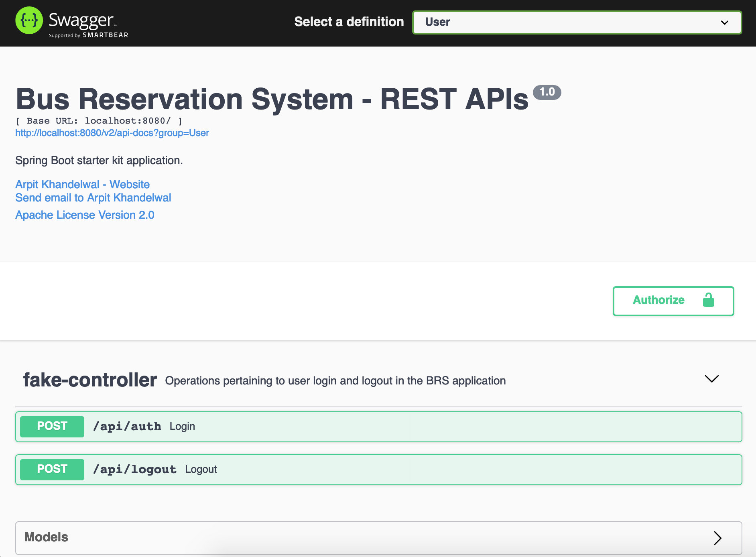Click the Select a definition label
The image size is (756, 557).
349,22
